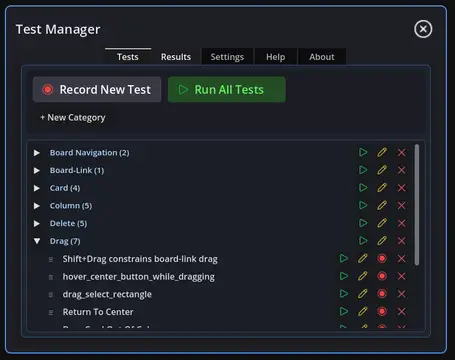
Task: Re-record the Shift+Drag constrains board-link drag test
Action: click(x=382, y=258)
